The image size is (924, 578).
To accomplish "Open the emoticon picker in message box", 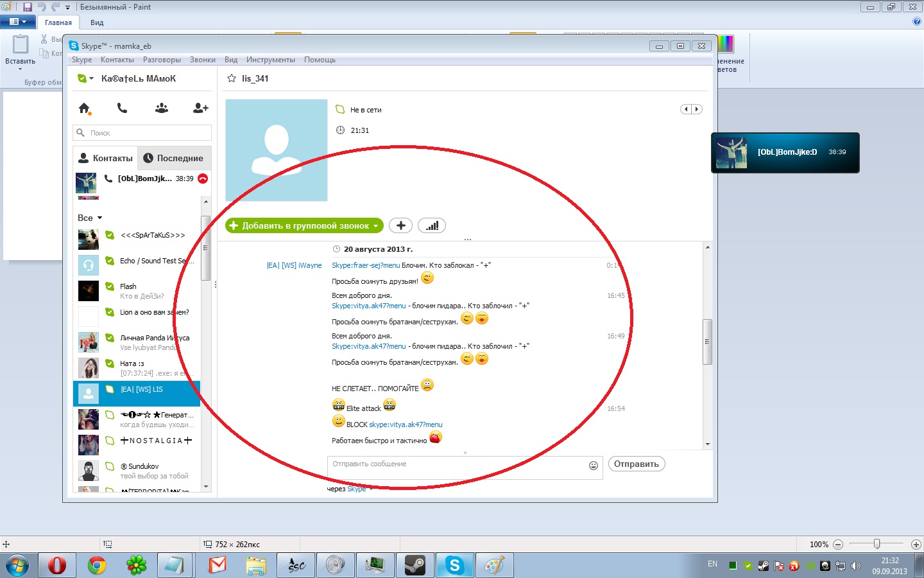I will click(x=594, y=466).
